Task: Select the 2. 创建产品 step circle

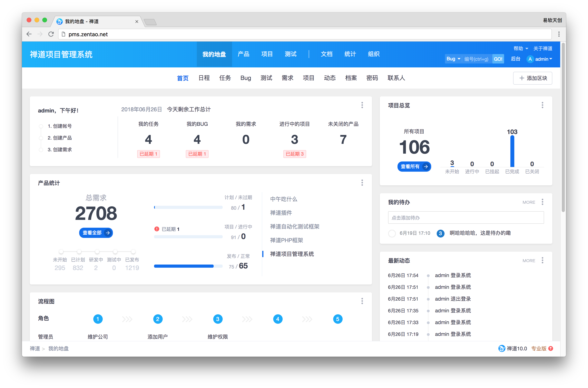Action: click(41, 138)
